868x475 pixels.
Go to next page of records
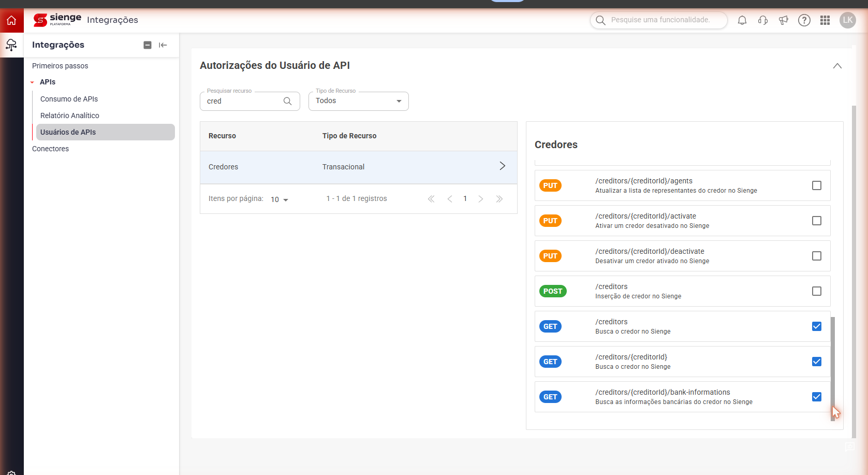[x=481, y=199]
